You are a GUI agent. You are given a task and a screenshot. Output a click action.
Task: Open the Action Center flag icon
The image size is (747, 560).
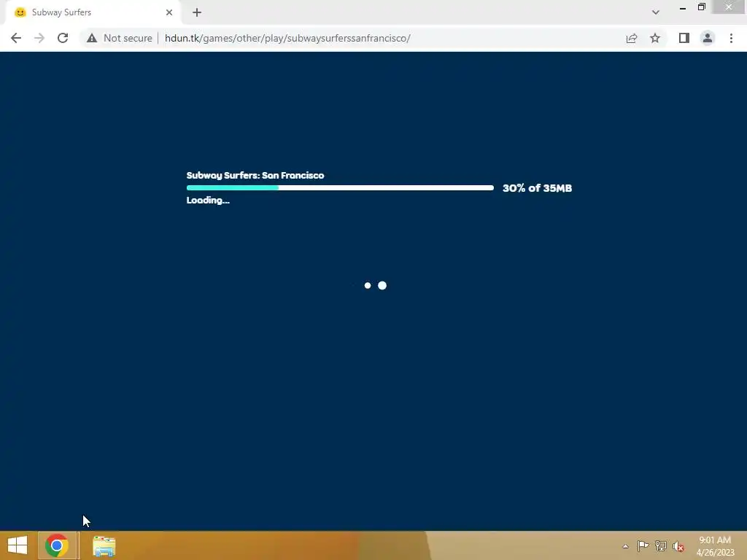[643, 545]
